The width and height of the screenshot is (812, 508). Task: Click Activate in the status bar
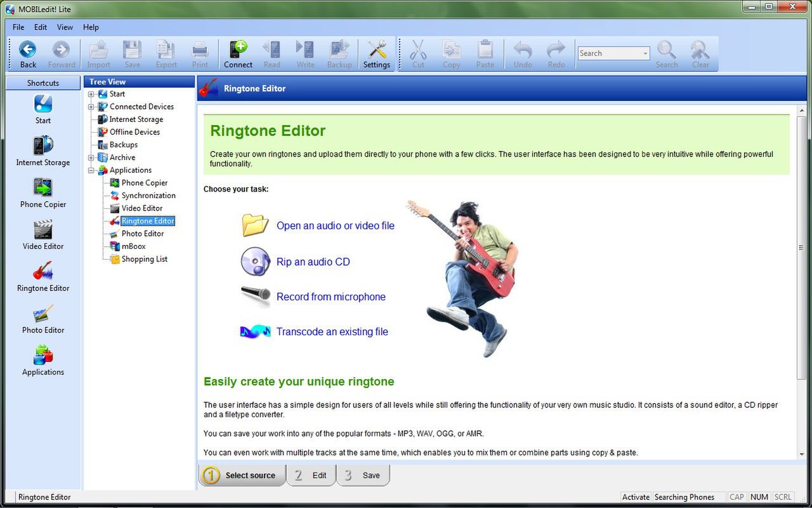[x=636, y=497]
